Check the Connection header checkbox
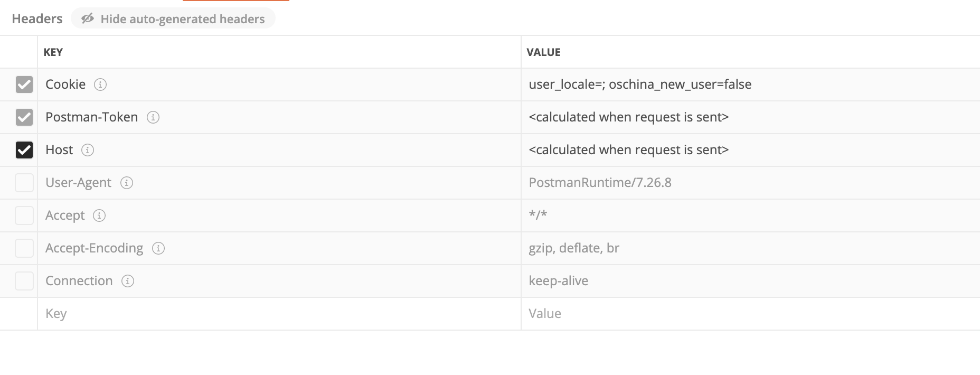This screenshot has height=375, width=980. 24,281
